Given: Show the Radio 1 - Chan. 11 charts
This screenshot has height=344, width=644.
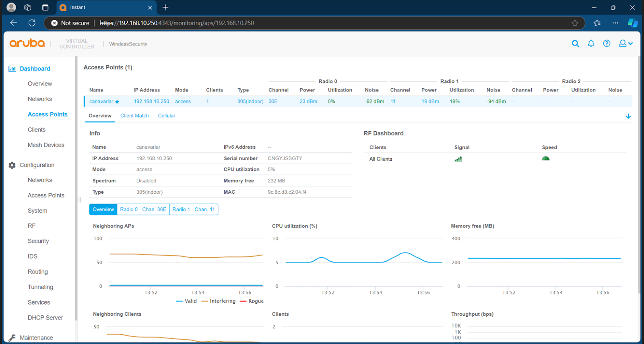Looking at the screenshot, I should pos(194,209).
